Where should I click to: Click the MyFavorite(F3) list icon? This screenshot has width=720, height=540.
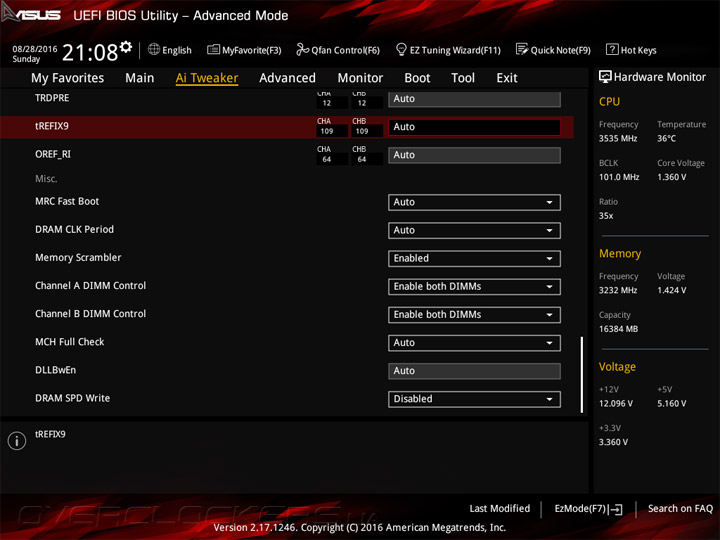[214, 49]
